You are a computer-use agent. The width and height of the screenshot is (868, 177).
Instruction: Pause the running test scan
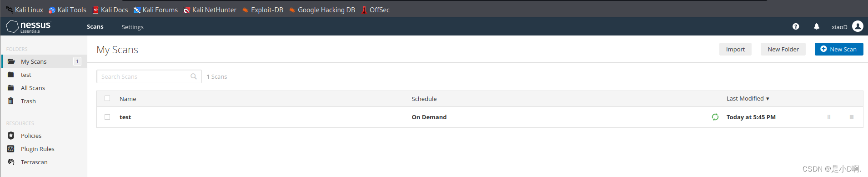[829, 117]
